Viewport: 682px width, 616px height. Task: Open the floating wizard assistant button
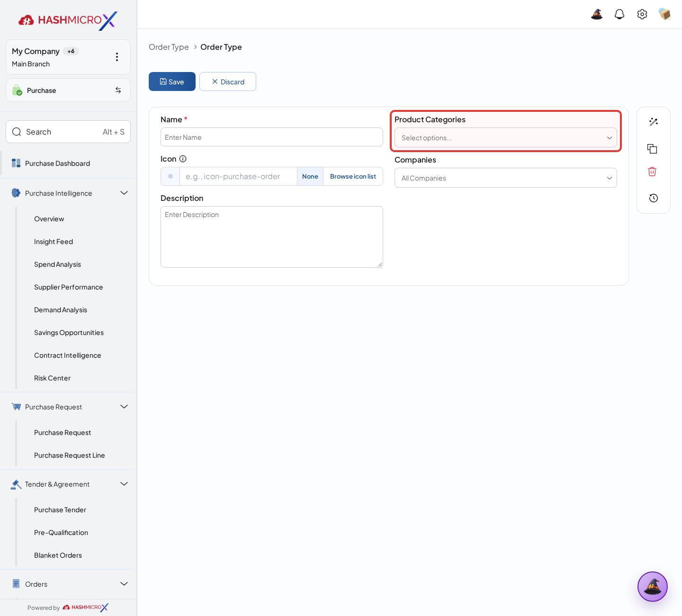(653, 587)
